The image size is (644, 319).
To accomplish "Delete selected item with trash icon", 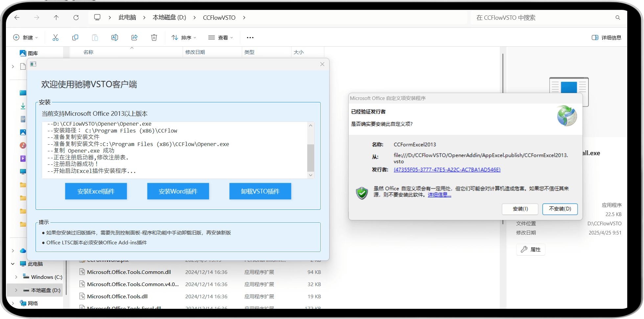I will coord(154,37).
